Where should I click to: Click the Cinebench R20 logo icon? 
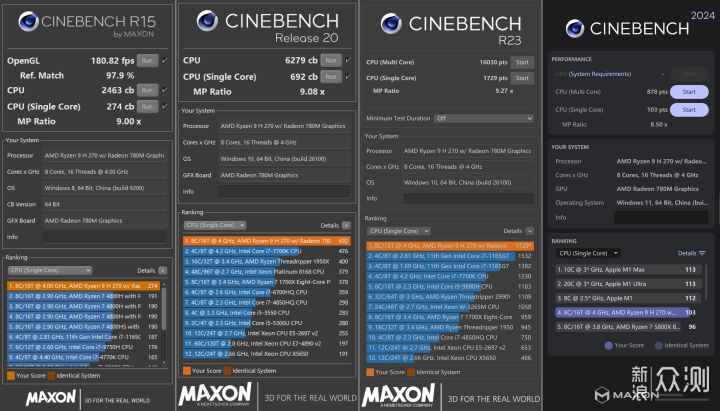[x=207, y=21]
